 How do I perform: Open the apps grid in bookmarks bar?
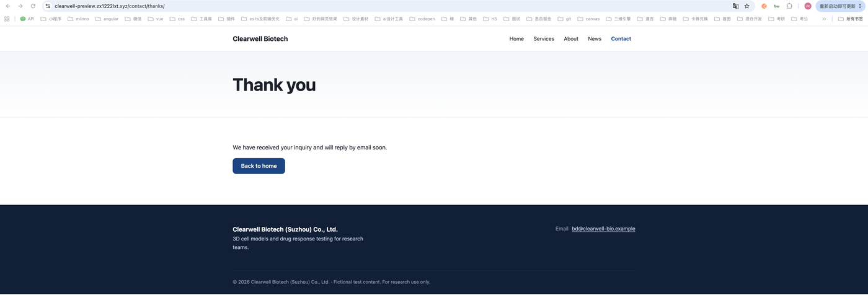pyautogui.click(x=7, y=19)
